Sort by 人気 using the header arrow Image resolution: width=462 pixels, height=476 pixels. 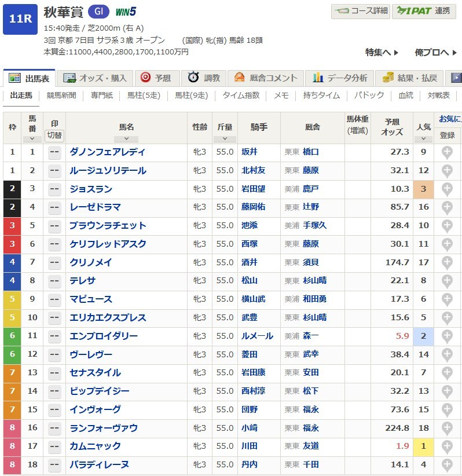[423, 139]
